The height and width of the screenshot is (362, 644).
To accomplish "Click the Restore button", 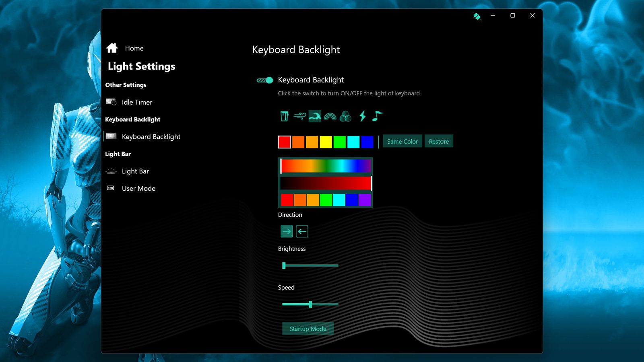I will [439, 141].
